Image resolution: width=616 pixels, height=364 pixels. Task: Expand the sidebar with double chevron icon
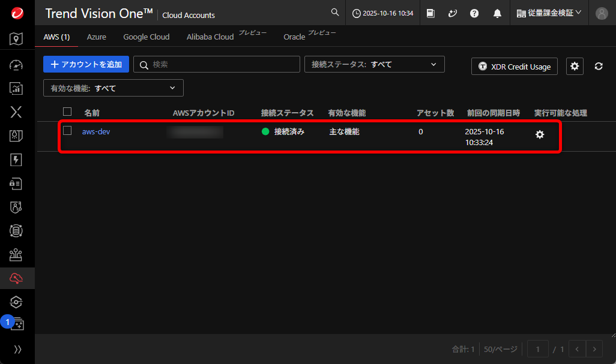[x=17, y=350]
